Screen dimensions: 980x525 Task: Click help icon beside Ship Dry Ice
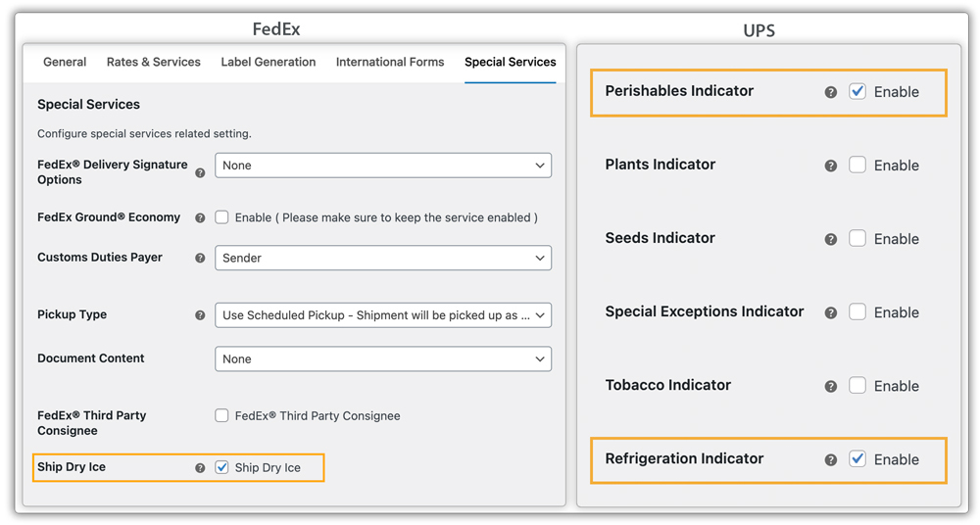(x=200, y=468)
